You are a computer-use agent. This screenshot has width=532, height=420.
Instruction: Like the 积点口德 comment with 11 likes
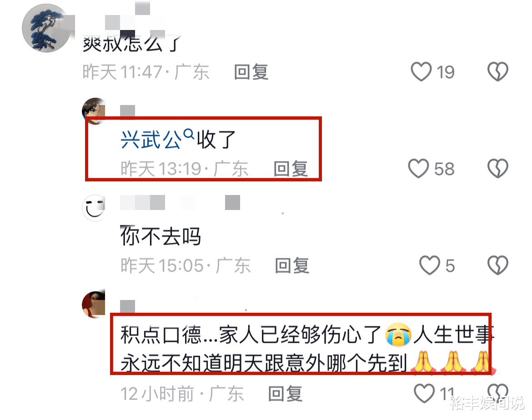tap(424, 393)
